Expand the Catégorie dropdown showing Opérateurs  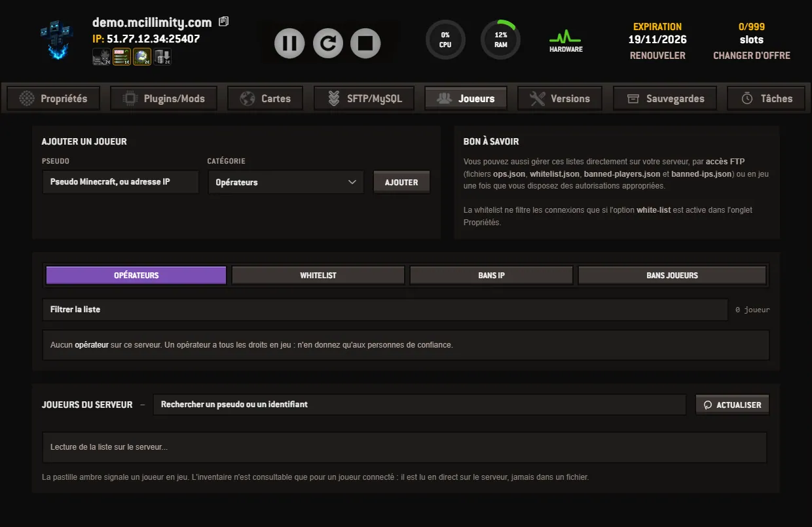[x=286, y=182]
